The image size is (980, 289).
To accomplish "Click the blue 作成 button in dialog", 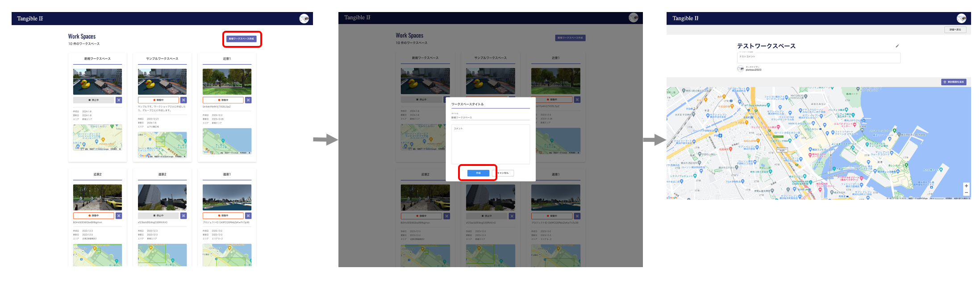I will pos(478,173).
